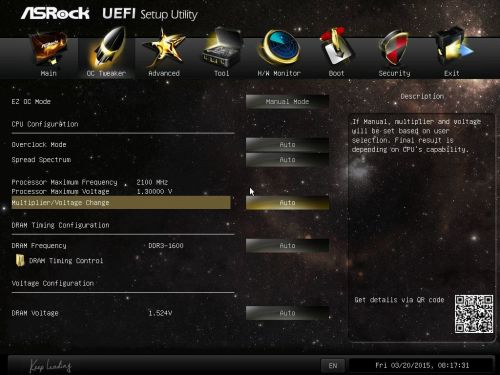500x375 pixels.
Task: Open the Main tab picture icon
Action: coord(49,49)
